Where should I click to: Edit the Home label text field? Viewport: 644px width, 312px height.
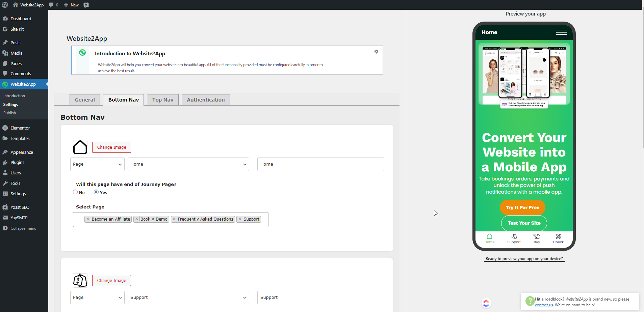(x=321, y=164)
